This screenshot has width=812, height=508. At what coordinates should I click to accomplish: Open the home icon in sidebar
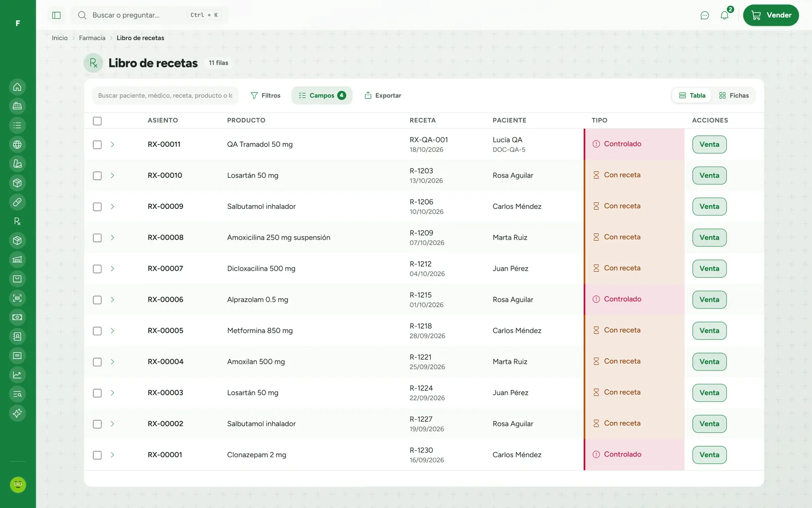pyautogui.click(x=17, y=87)
